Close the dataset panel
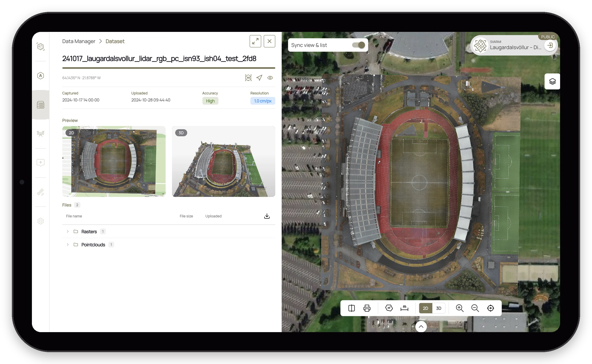The width and height of the screenshot is (592, 364). (x=270, y=41)
